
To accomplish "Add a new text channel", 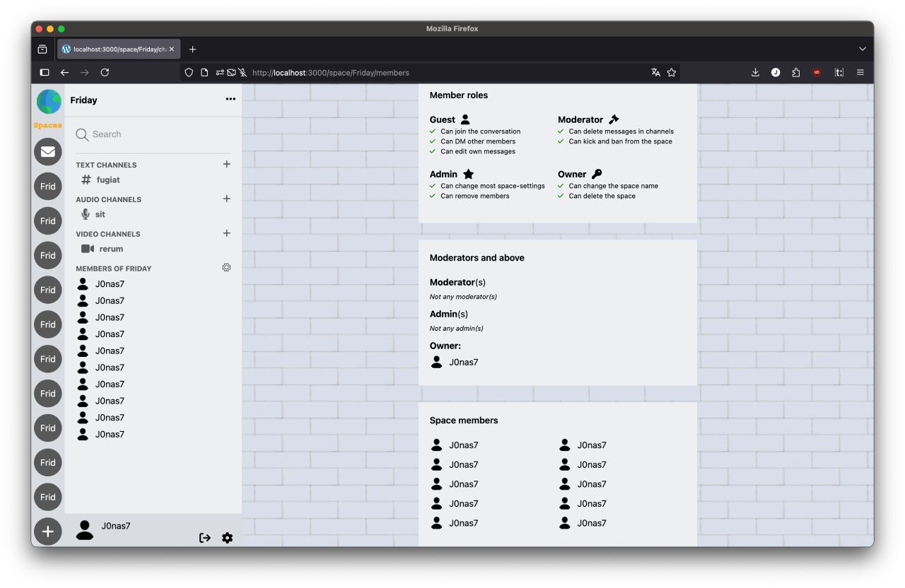I will click(x=226, y=164).
